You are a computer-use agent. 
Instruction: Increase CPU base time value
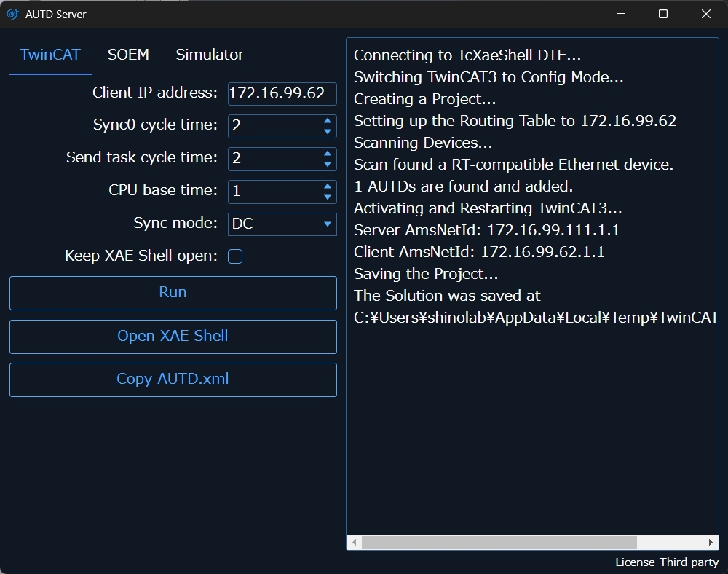point(328,186)
